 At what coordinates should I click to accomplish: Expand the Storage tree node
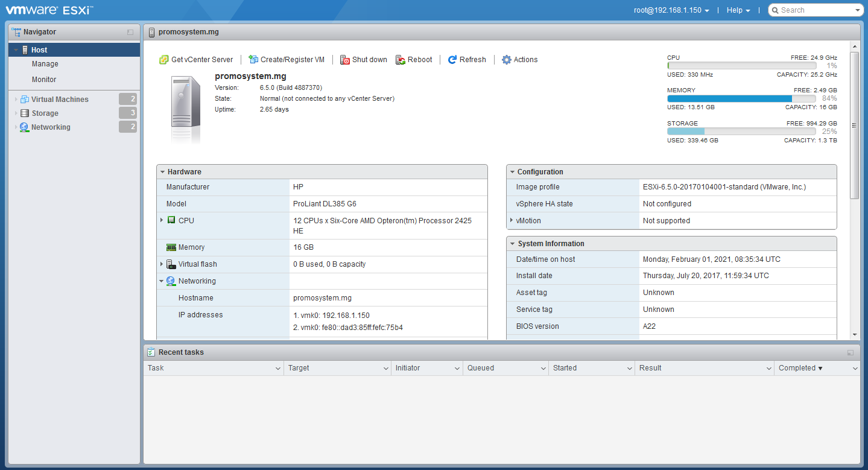pyautogui.click(x=16, y=113)
